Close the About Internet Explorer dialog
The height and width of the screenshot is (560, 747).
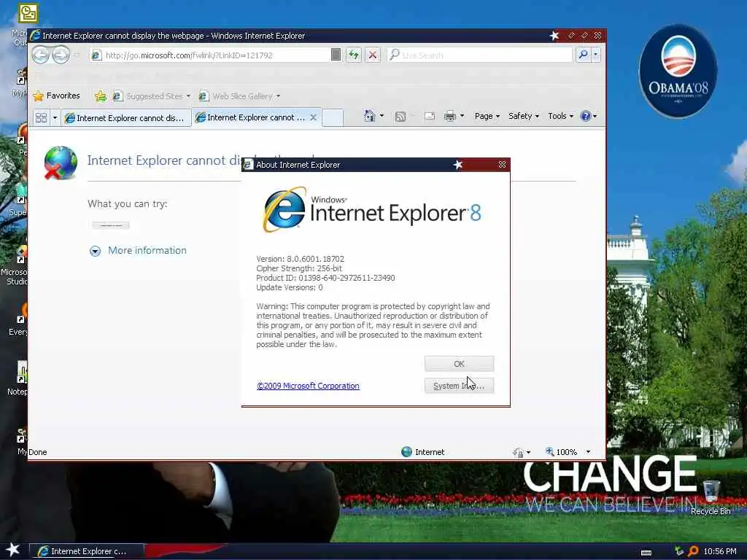[x=502, y=164]
